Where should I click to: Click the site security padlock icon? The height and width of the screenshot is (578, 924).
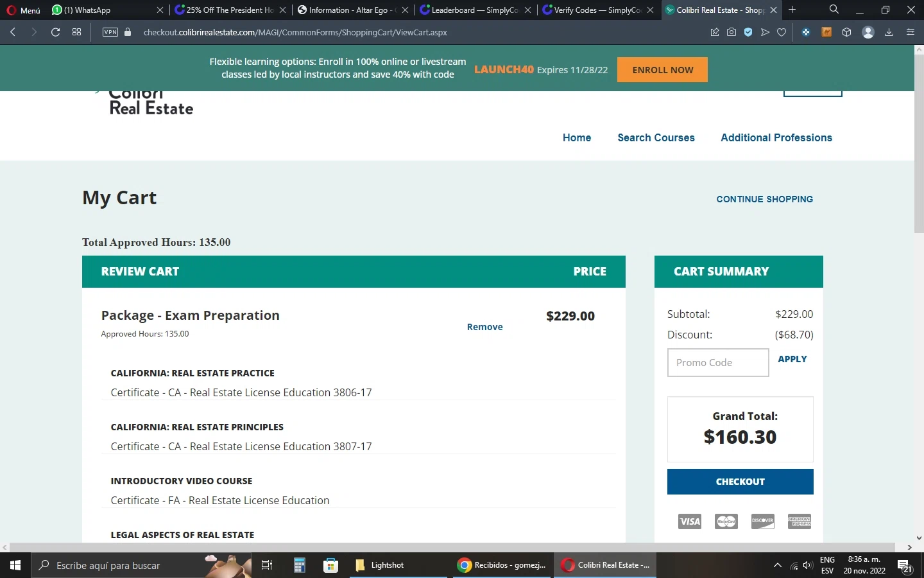tap(128, 32)
